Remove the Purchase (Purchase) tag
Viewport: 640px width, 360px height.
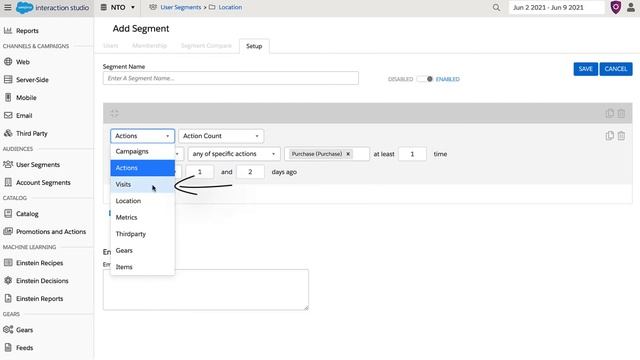348,154
